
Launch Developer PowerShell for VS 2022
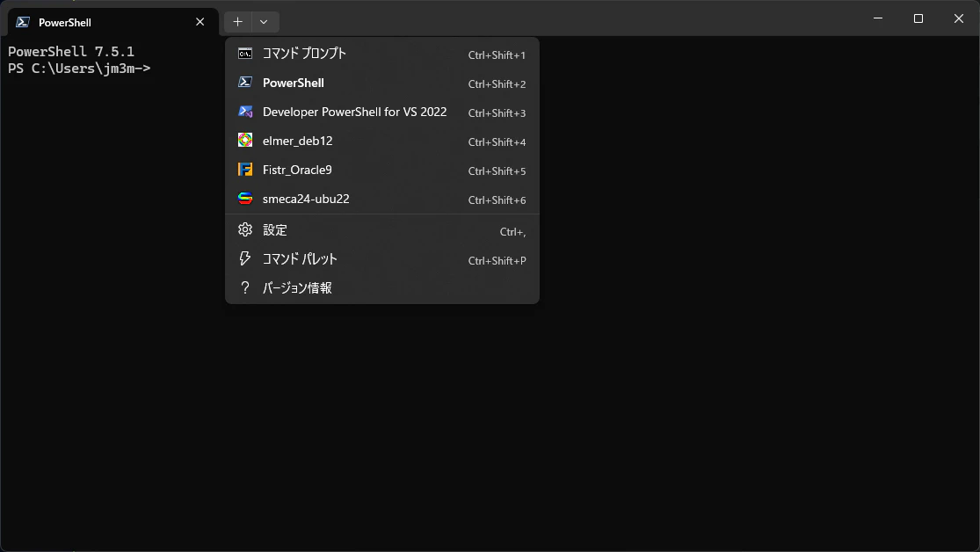(x=354, y=112)
